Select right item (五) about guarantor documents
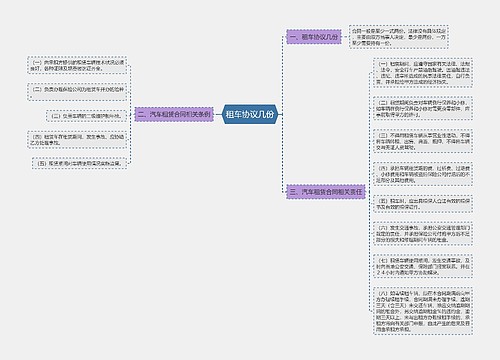 (x=423, y=204)
